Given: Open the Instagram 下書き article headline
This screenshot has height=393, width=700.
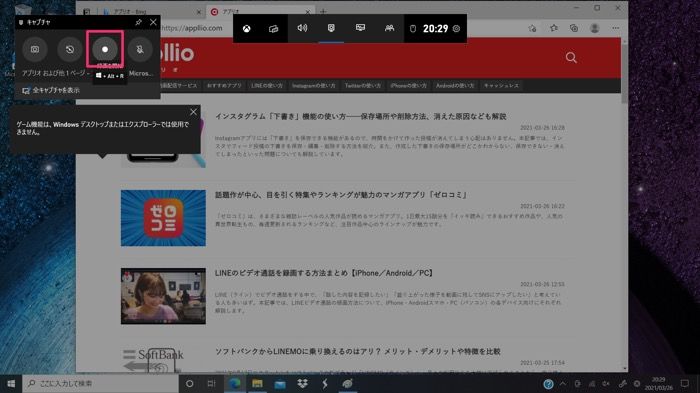Looking at the screenshot, I should tap(360, 117).
